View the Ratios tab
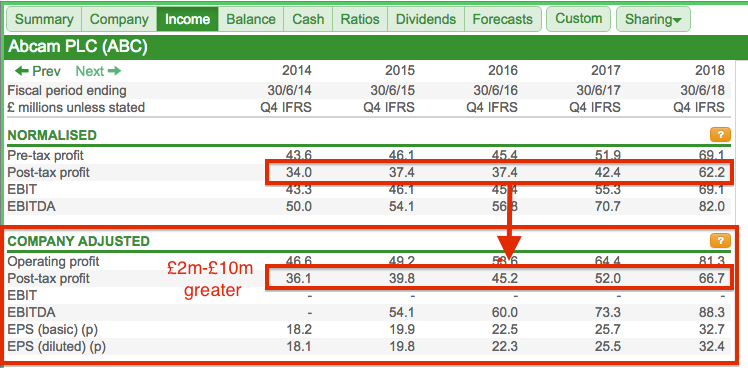Image resolution: width=748 pixels, height=368 pixels. coord(360,20)
